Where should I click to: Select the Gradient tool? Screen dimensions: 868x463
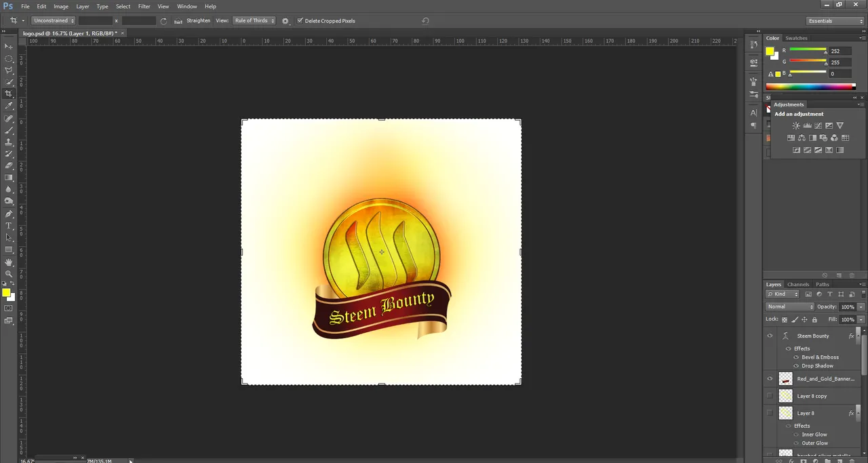click(x=9, y=178)
